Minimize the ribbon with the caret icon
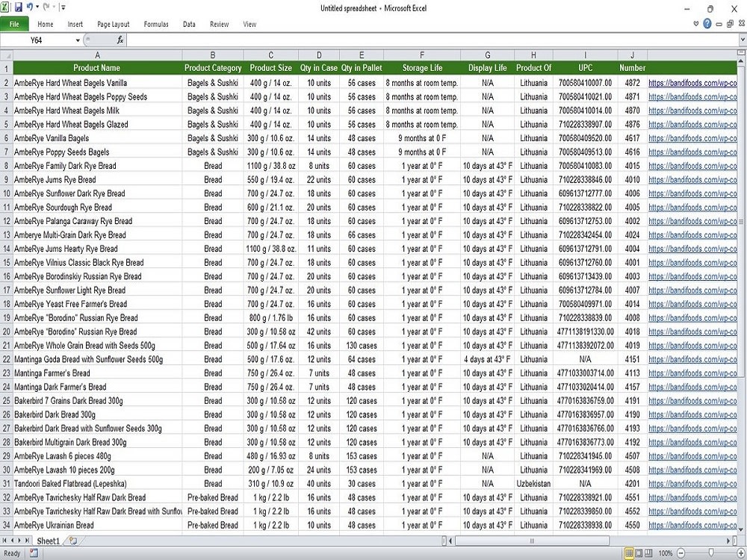Screen dimensions: 747x560 tap(696, 24)
